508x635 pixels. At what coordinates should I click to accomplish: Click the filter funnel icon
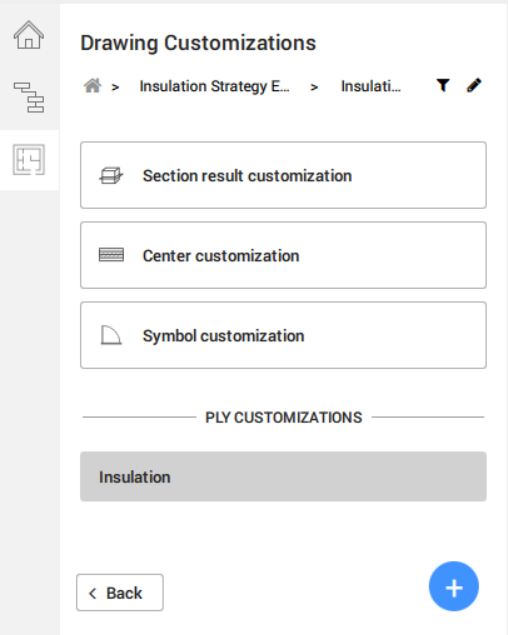[443, 85]
